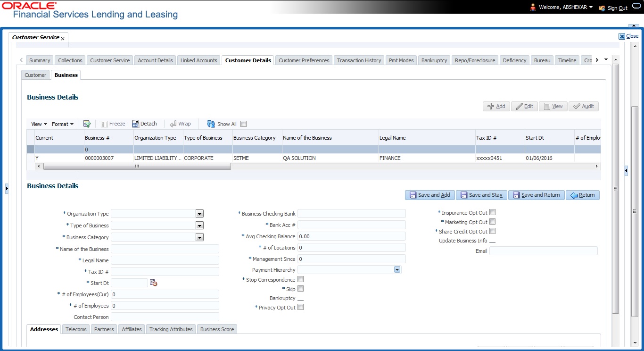
Task: Click the Business Checking Bank field
Action: click(352, 214)
